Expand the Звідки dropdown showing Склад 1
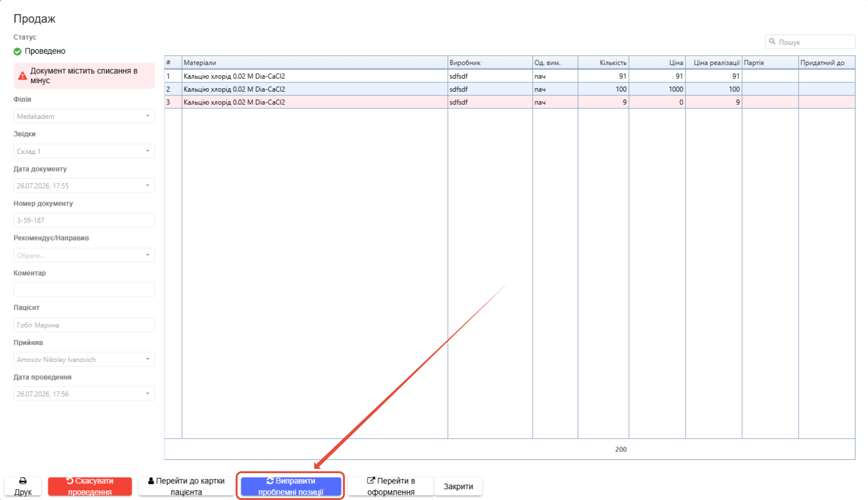 [84, 151]
